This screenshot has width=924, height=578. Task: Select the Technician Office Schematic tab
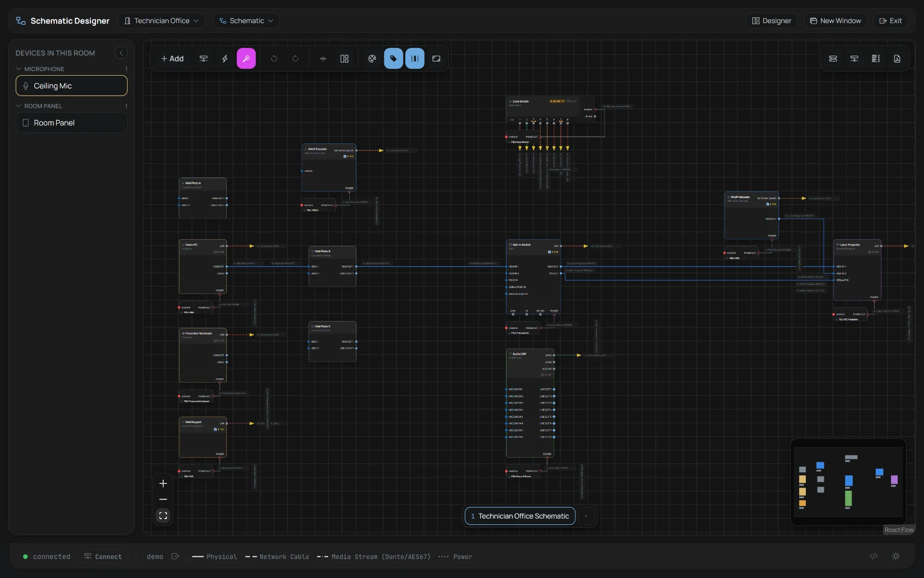520,516
